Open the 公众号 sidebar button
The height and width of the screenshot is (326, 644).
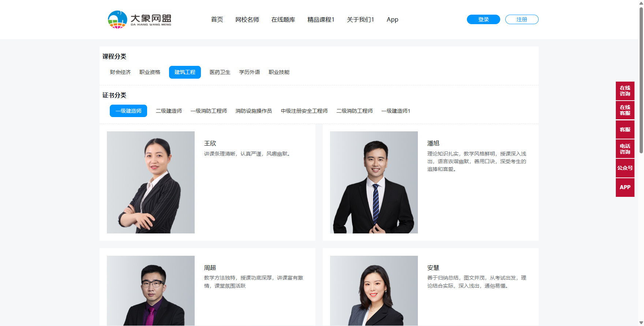(x=625, y=168)
